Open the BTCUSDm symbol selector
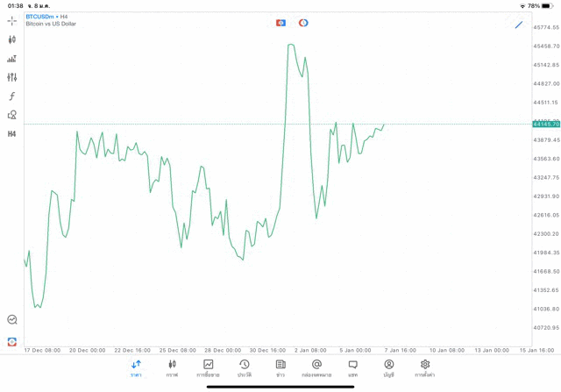Screen dimensions: 561x392 41,17
